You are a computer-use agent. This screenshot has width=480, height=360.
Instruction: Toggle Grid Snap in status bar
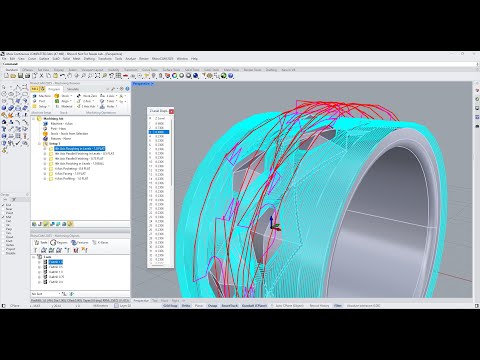pyautogui.click(x=170, y=306)
